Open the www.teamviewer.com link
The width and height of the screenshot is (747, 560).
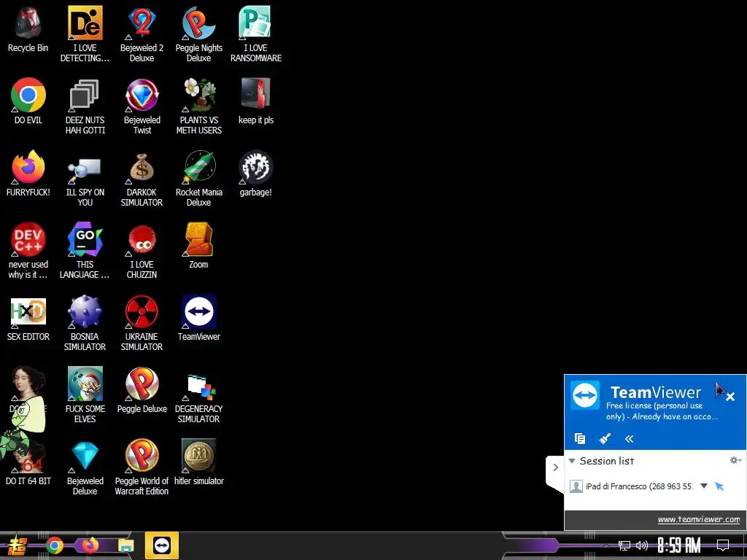point(698,519)
